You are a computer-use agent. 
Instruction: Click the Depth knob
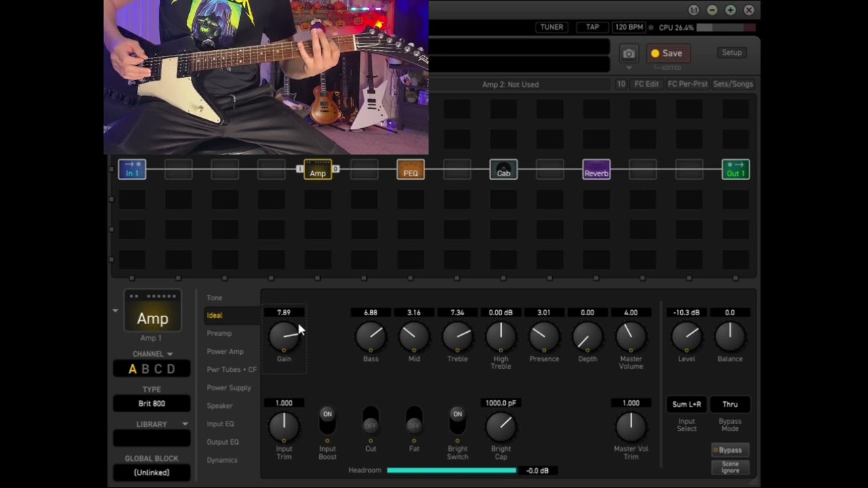[587, 336]
